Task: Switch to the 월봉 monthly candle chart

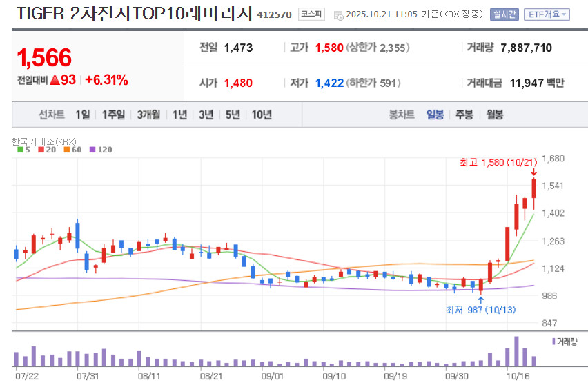Action: [495, 115]
